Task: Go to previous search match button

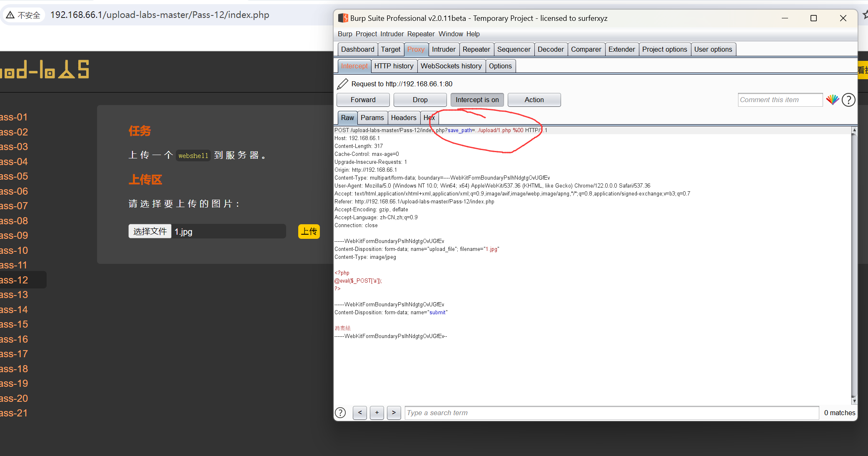Action: 360,413
